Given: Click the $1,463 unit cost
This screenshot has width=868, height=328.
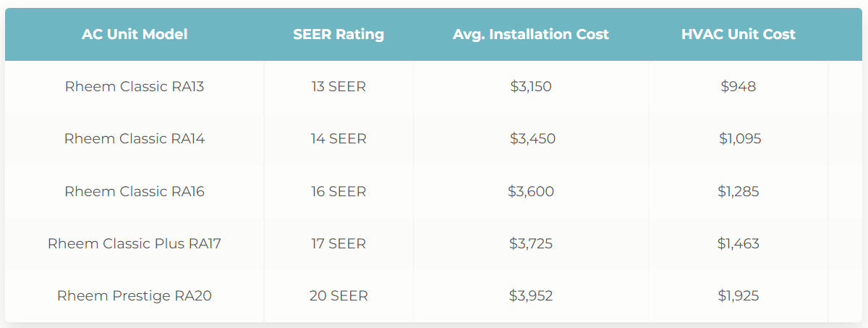Looking at the screenshot, I should [x=739, y=244].
